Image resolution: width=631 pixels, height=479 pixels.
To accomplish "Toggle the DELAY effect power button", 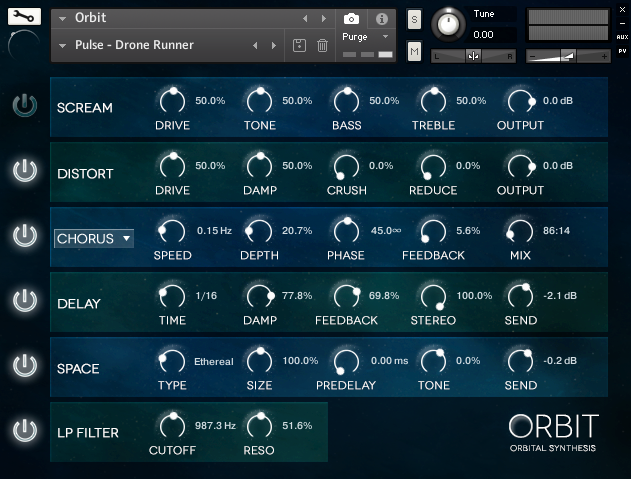I will point(24,300).
